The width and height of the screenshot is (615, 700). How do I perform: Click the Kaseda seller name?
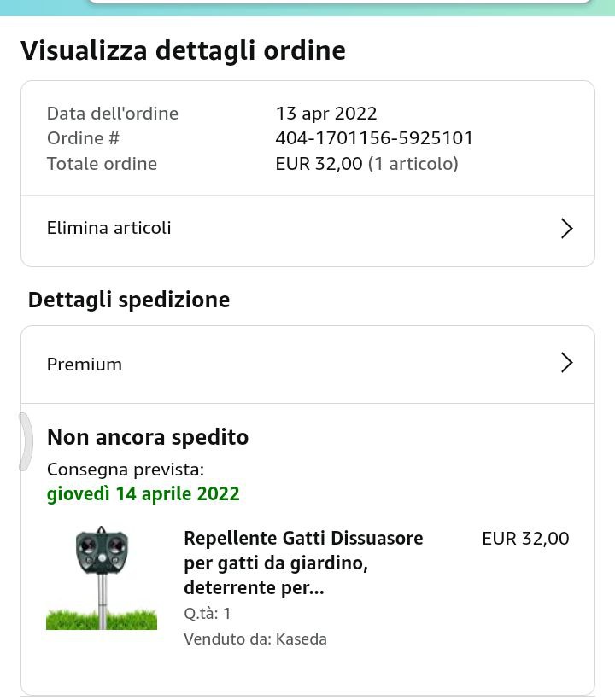pyautogui.click(x=301, y=639)
